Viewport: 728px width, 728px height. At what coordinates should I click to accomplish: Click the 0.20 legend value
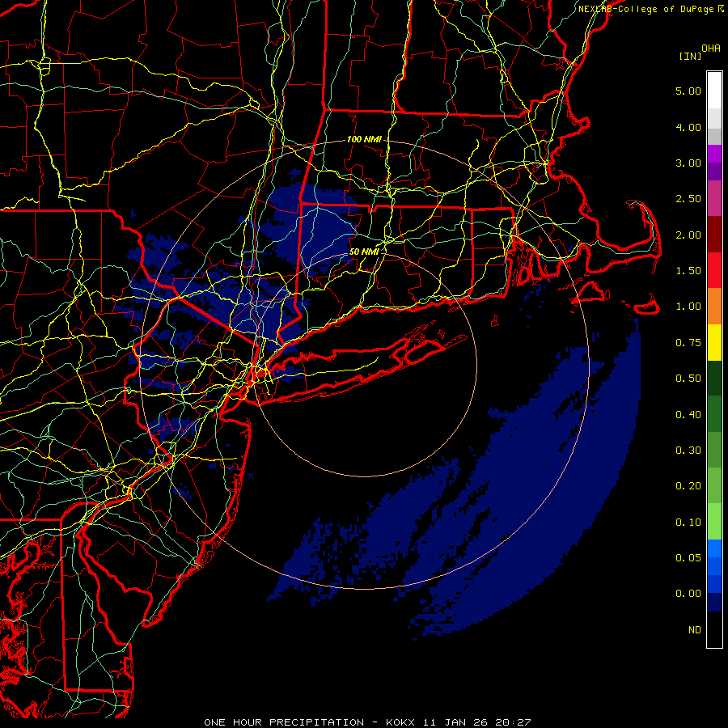688,486
